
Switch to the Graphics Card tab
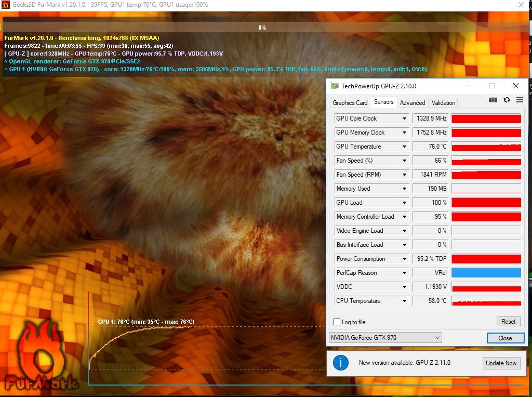350,103
